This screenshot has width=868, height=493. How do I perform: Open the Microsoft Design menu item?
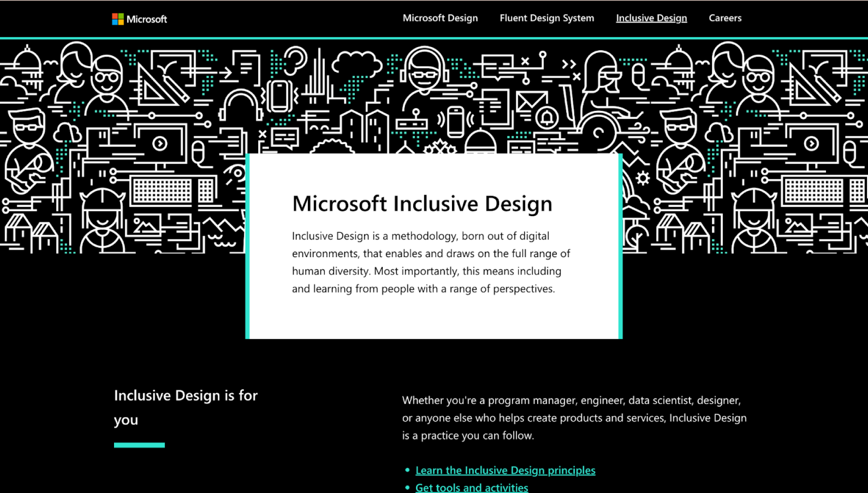point(440,18)
